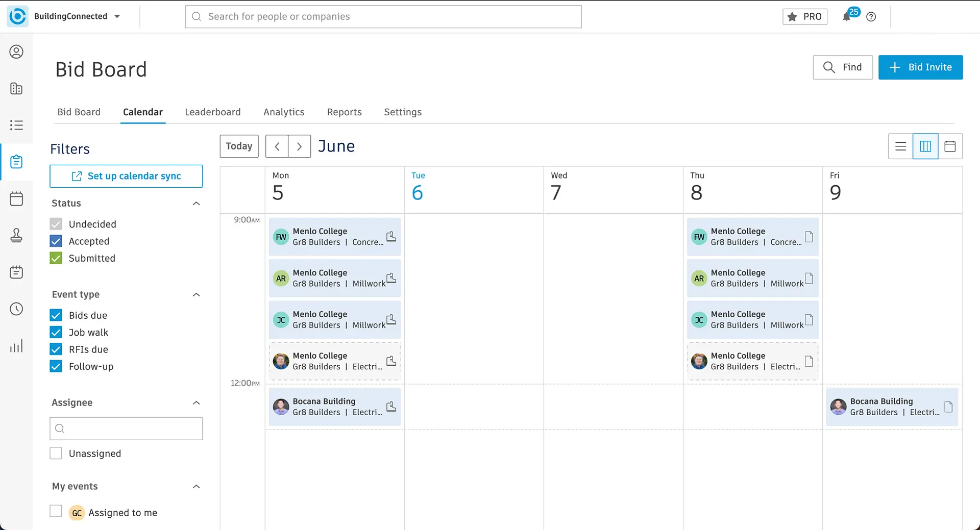Switch to the Leaderboard tab
This screenshot has height=530, width=980.
coord(212,112)
